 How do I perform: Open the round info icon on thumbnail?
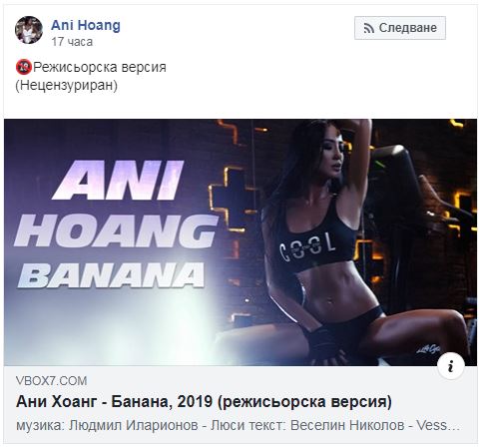click(451, 367)
